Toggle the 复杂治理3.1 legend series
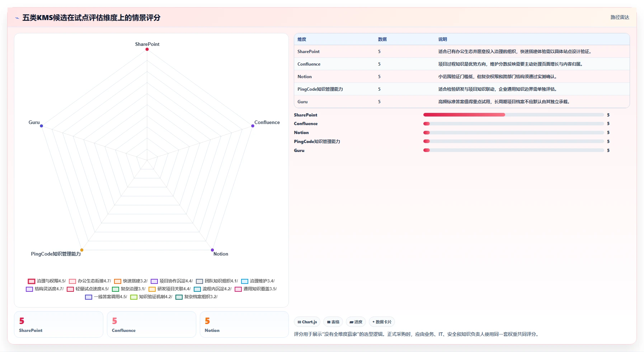 [129, 289]
